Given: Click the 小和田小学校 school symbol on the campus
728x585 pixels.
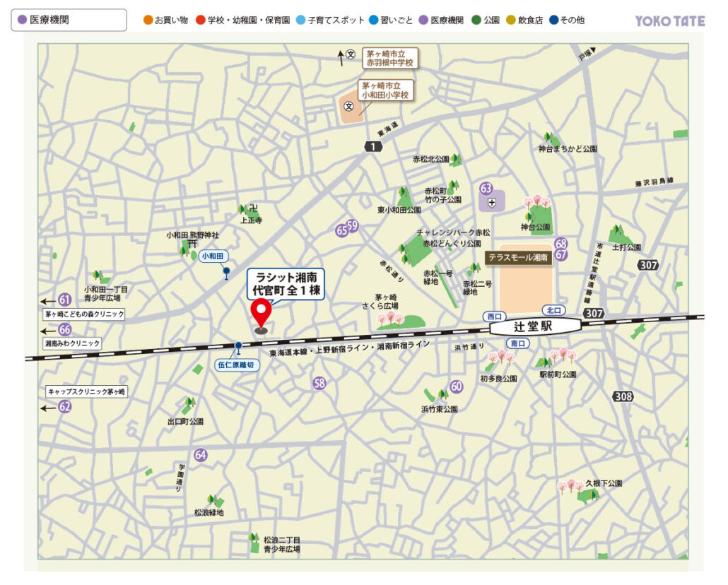Looking at the screenshot, I should click(348, 107).
